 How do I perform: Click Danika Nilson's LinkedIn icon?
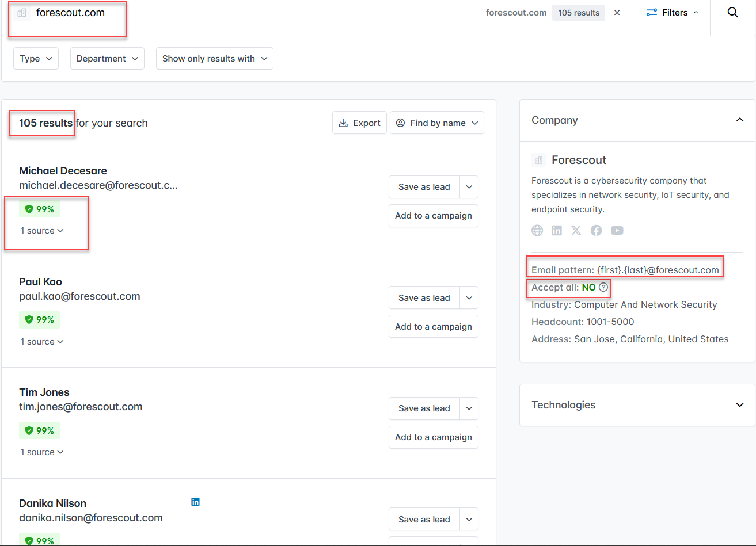coord(195,502)
